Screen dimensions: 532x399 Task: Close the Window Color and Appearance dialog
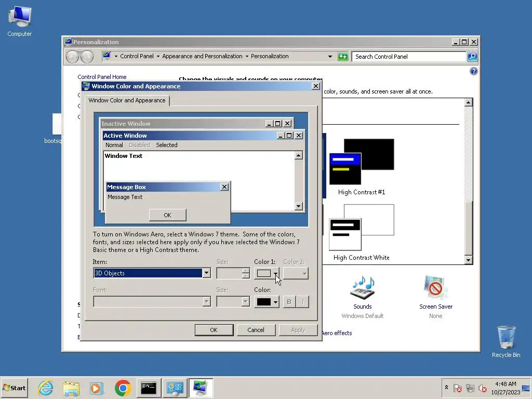(x=315, y=86)
